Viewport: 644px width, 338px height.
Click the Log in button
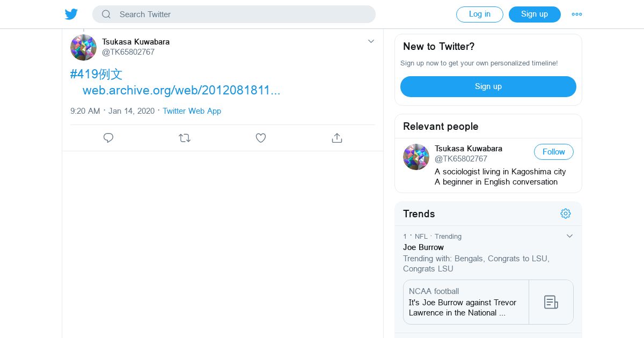tap(479, 14)
